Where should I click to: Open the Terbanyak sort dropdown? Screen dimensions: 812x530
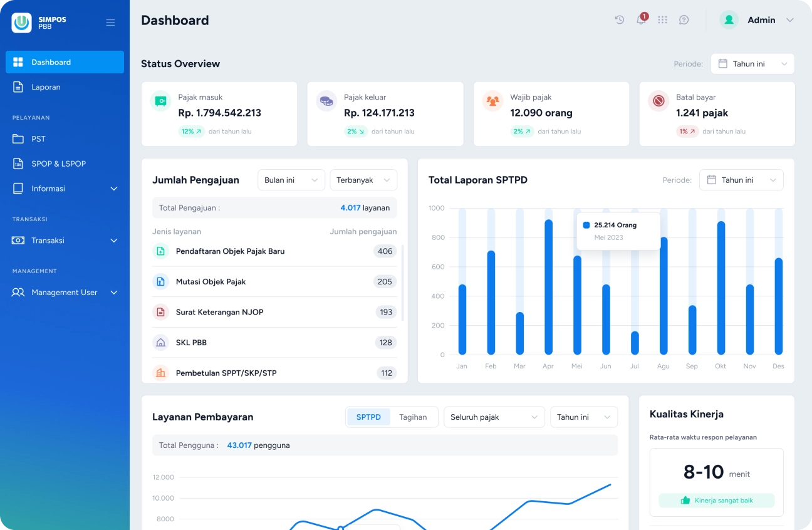[363, 180]
